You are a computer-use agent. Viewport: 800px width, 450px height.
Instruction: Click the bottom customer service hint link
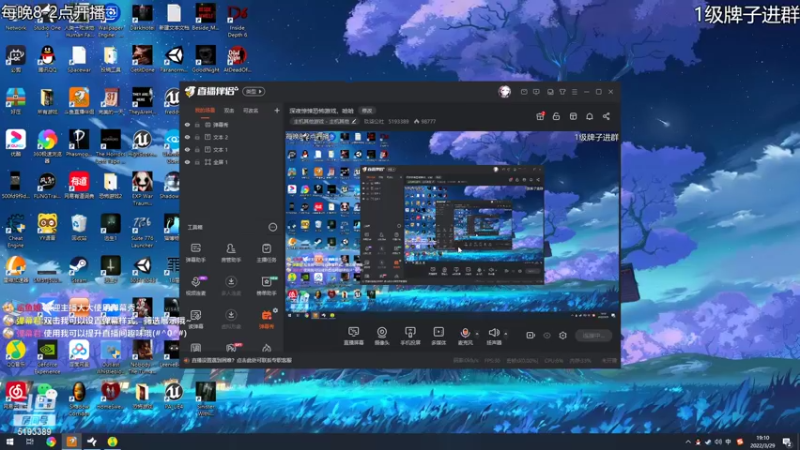point(242,360)
